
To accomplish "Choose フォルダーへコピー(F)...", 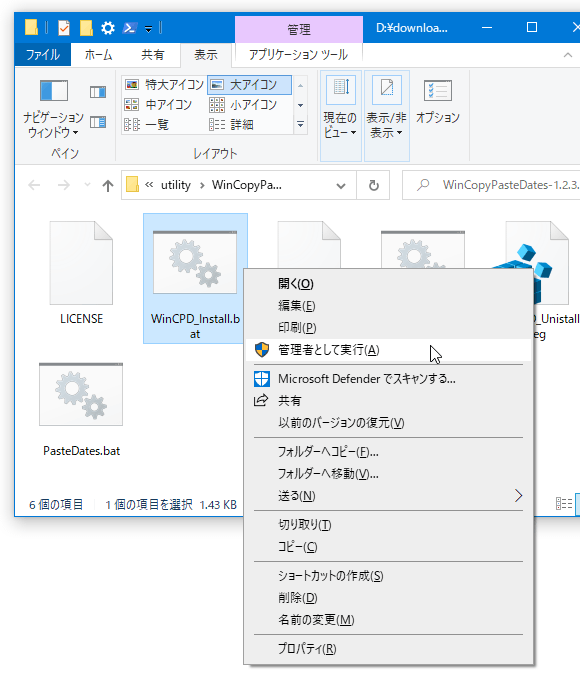I will pyautogui.click(x=388, y=452).
